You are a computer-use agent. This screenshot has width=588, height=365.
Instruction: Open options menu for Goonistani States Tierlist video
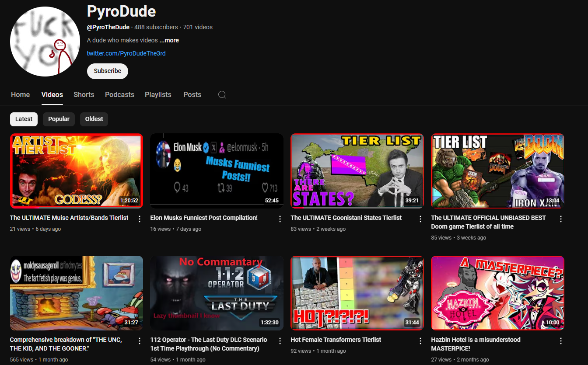[x=420, y=219]
